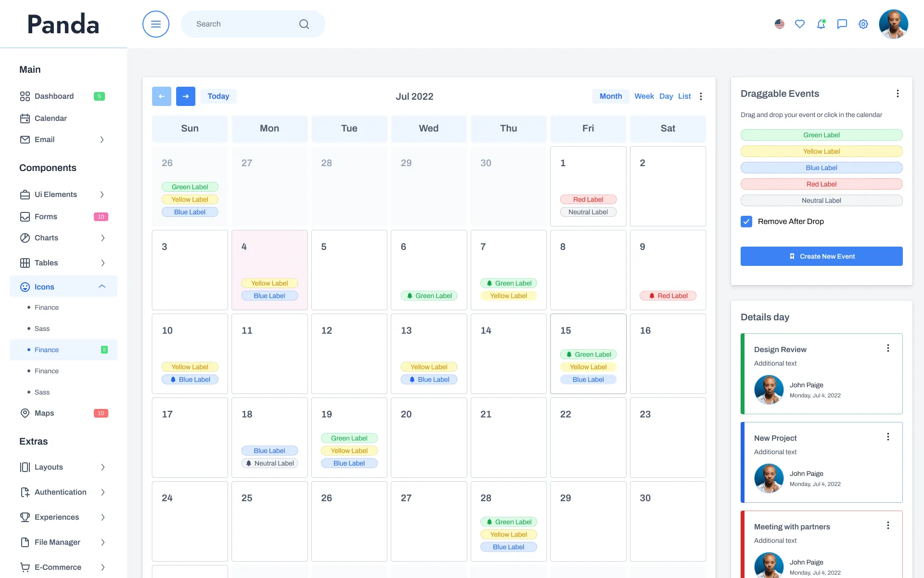This screenshot has height=578, width=924.
Task: Click inside the search field
Action: 241,24
